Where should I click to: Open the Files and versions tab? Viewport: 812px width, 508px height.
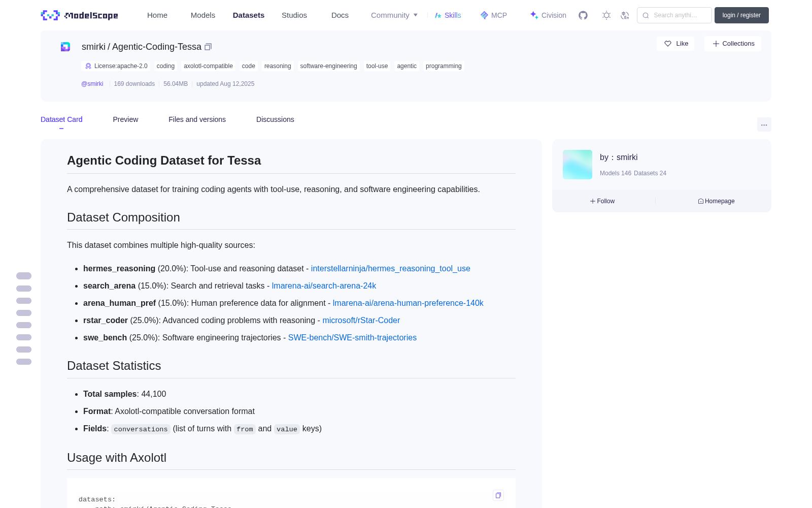[197, 119]
